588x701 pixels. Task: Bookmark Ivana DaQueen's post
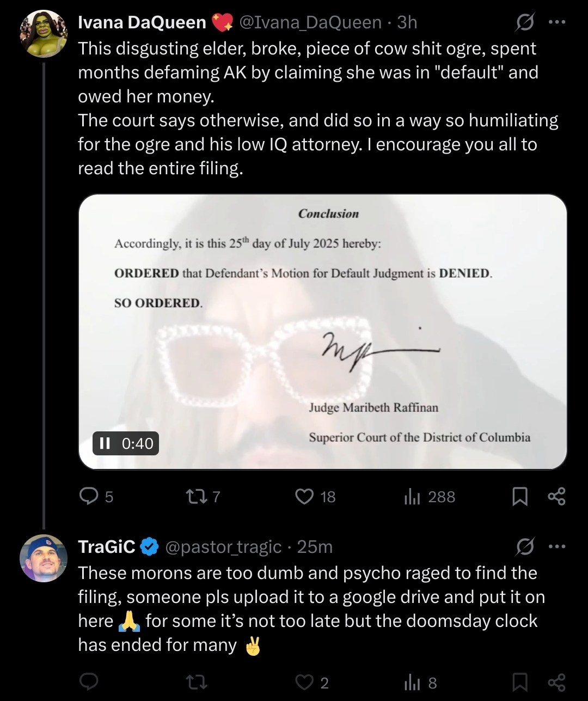[x=520, y=496]
